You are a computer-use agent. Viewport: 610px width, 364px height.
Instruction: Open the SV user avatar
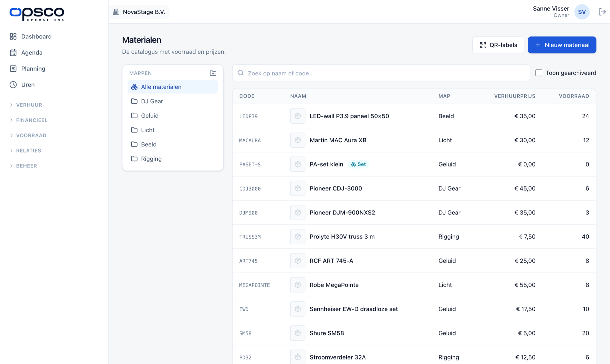click(x=582, y=12)
